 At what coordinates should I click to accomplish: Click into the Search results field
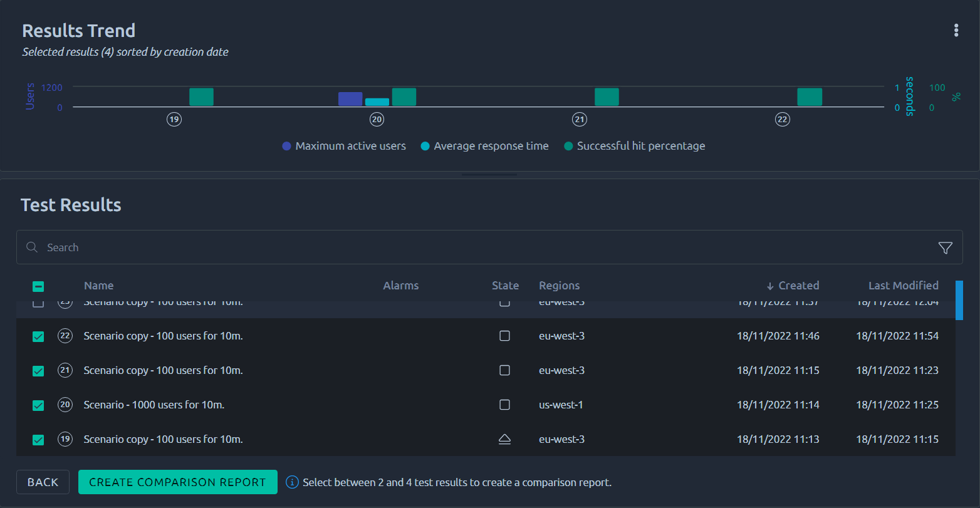coord(489,247)
